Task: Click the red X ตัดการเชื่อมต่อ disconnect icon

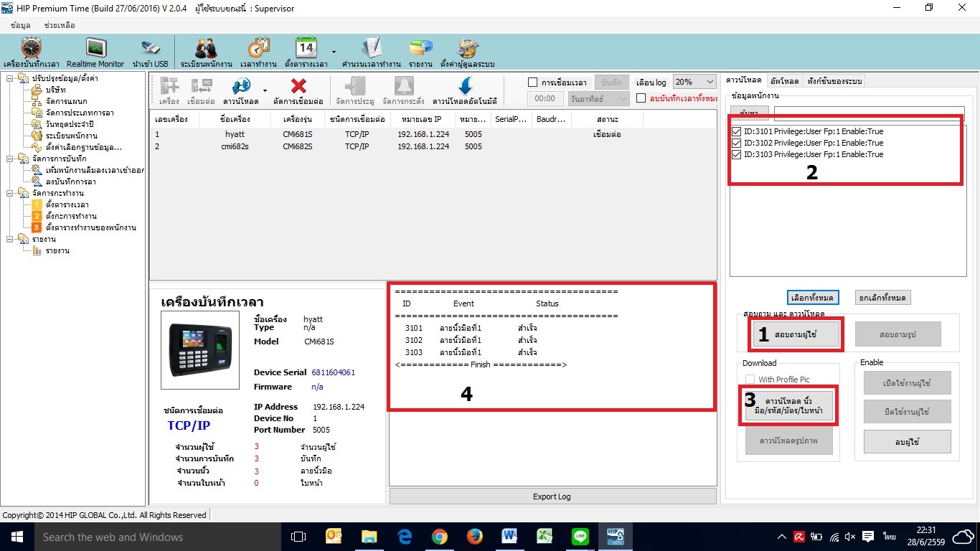Action: (298, 88)
